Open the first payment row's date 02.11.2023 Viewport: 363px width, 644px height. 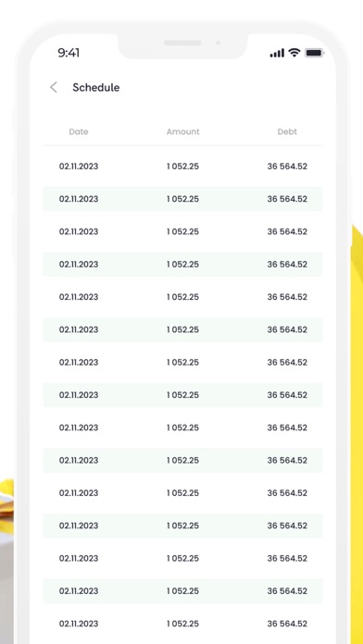[79, 167]
